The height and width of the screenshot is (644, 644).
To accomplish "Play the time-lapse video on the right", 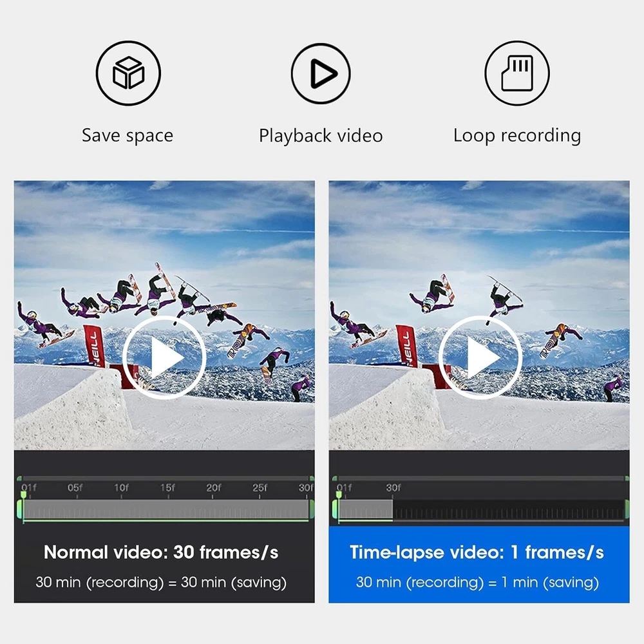I will (x=479, y=357).
